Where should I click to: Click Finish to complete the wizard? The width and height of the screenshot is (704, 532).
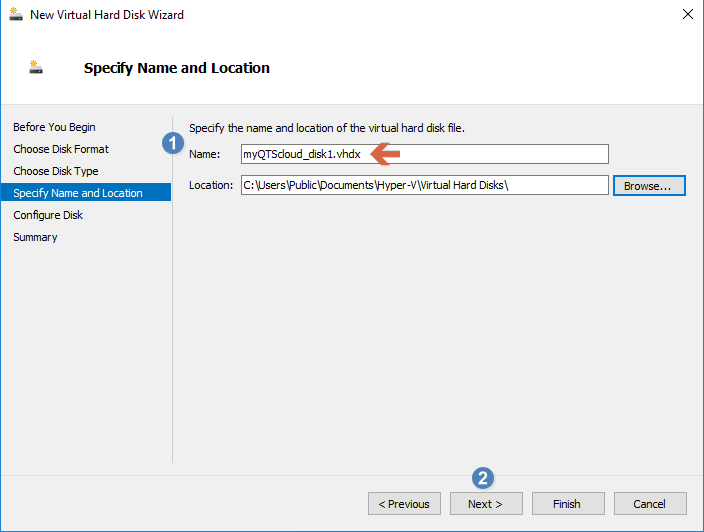tap(568, 504)
